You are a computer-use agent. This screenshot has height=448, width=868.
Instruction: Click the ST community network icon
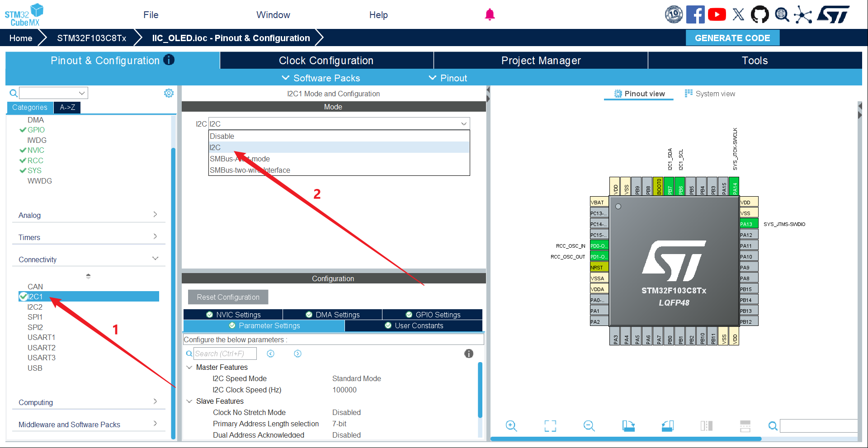tap(803, 14)
